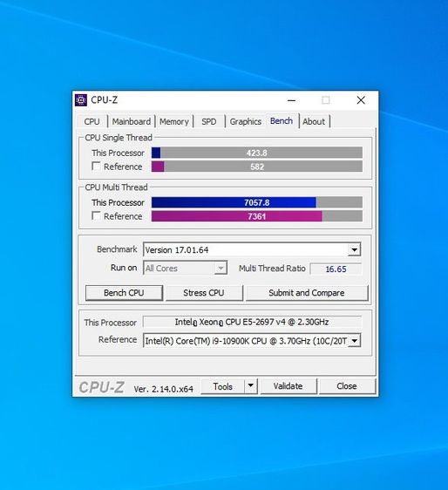Click the CPU Multi Thread group label
Screen dimensions: 448x490
pos(116,187)
